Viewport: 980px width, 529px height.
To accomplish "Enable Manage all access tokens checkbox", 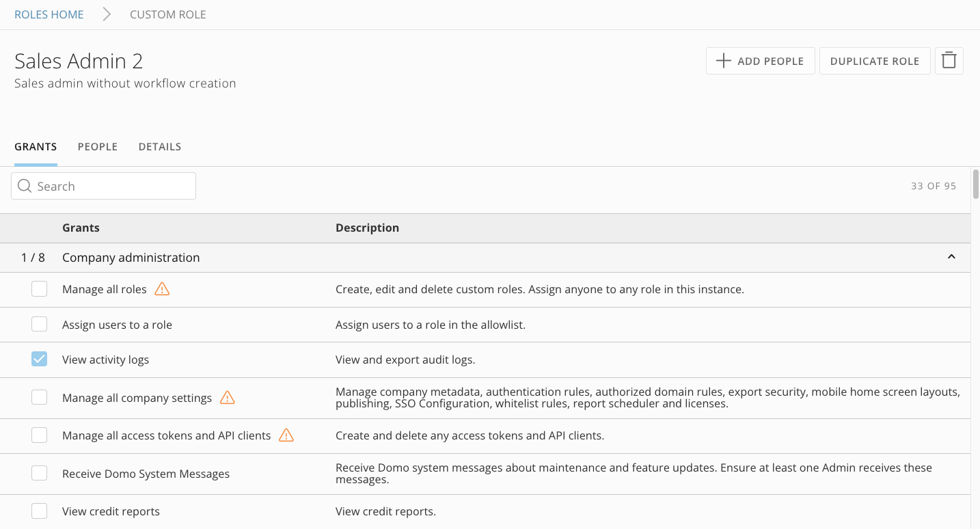I will [40, 435].
